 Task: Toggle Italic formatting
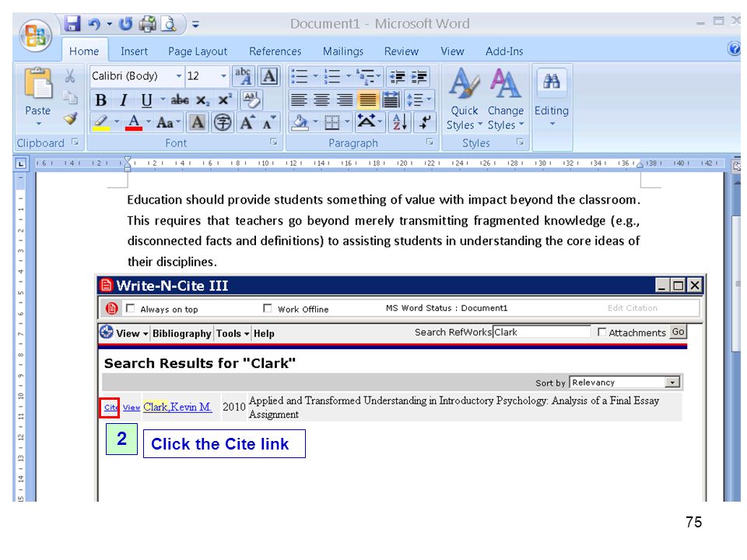[124, 100]
